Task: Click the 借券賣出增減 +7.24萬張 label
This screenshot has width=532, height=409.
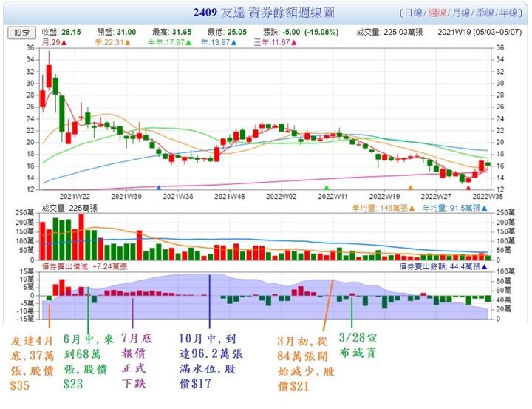Action: (84, 267)
